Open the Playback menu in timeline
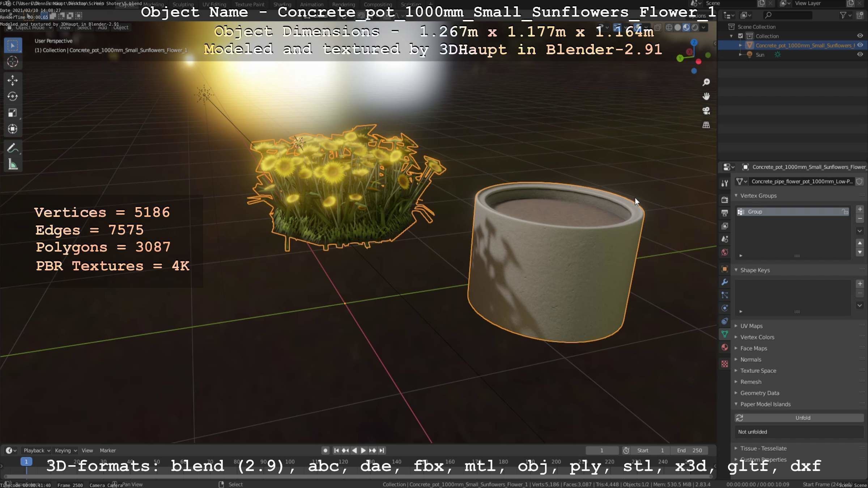The image size is (868, 488). 37,450
